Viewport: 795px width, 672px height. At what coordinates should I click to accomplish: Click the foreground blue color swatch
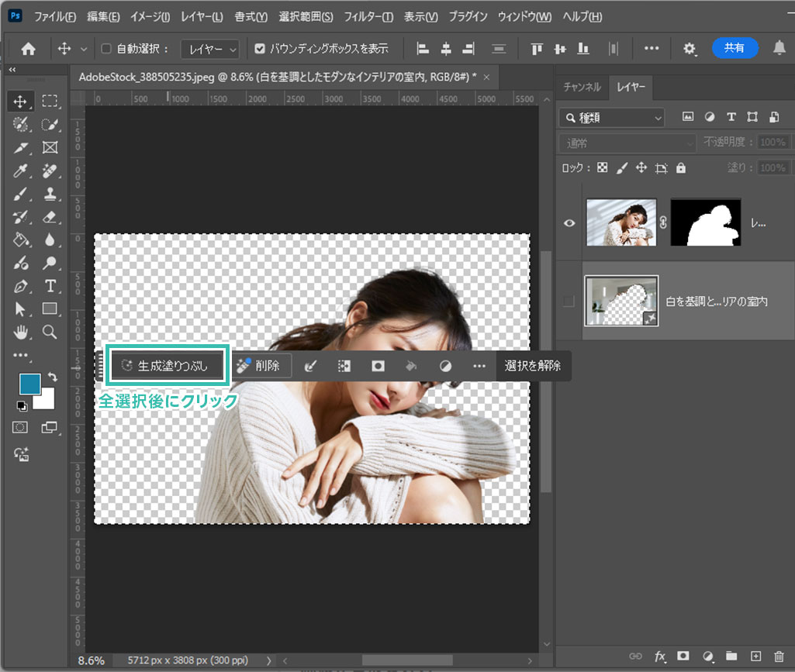(x=29, y=383)
